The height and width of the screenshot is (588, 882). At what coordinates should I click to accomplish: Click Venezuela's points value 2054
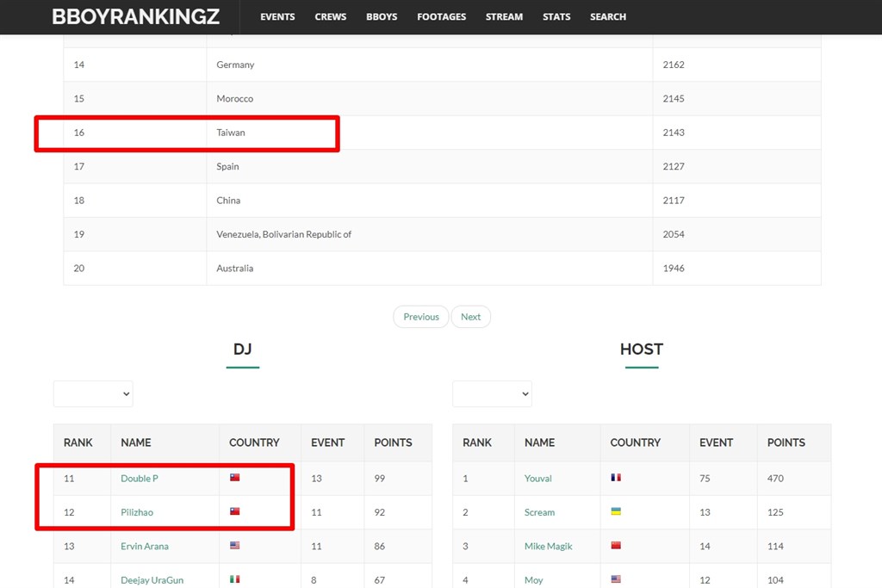pyautogui.click(x=674, y=234)
